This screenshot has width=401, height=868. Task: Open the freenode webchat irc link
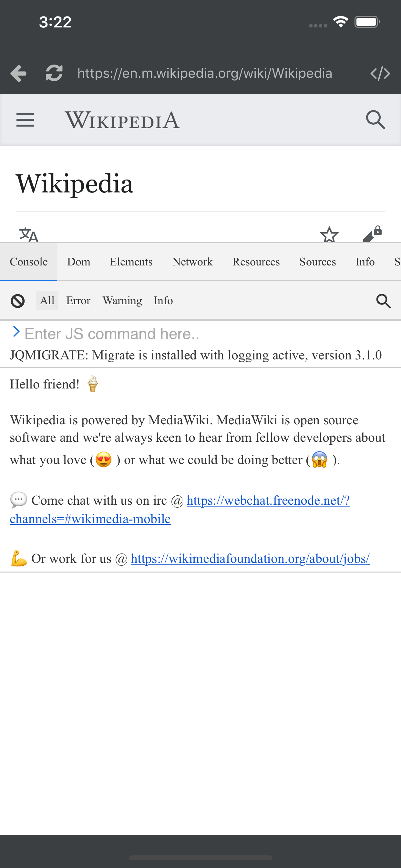tap(180, 510)
